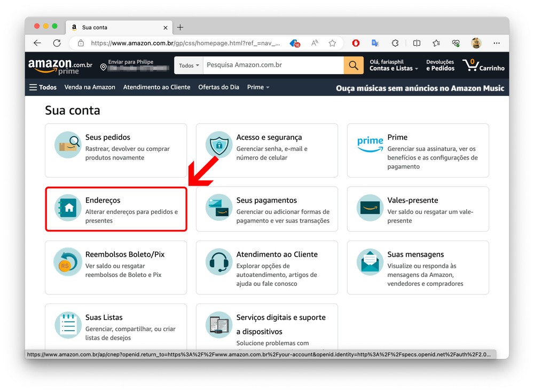Click the Endereços house icon
This screenshot has width=534, height=392.
68,207
